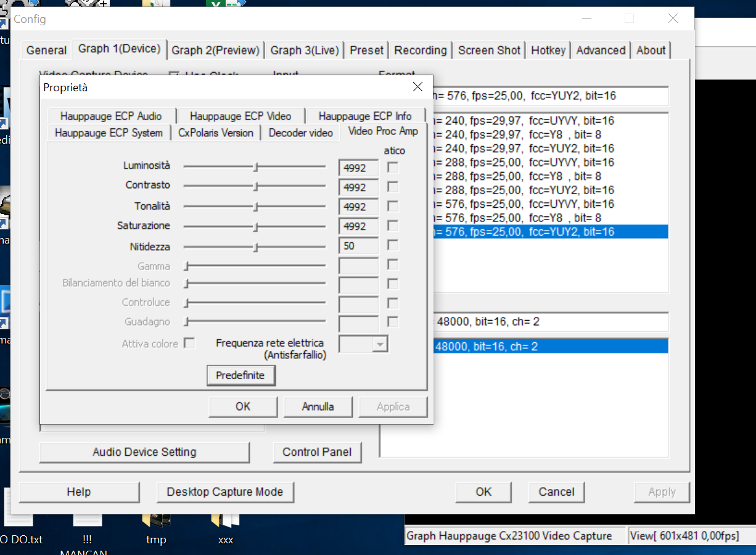Open the About tab
The image size is (756, 555).
click(x=651, y=51)
